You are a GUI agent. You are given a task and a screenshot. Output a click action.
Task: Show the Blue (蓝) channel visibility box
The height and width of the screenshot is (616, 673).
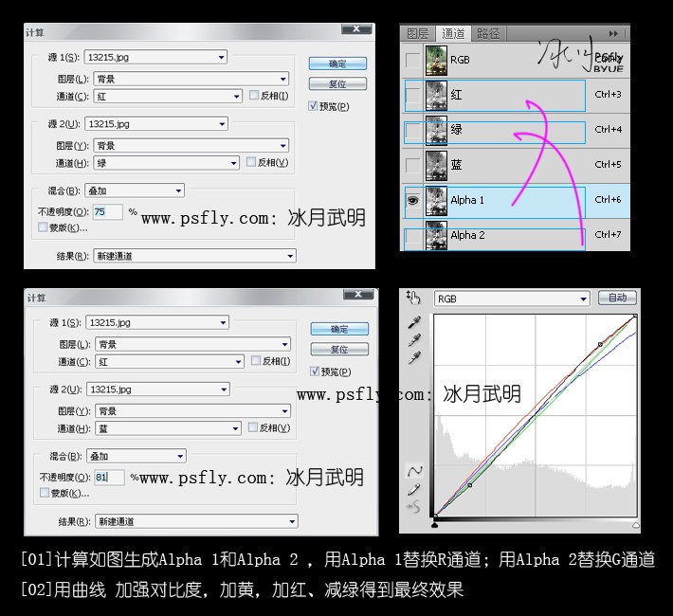[413, 165]
